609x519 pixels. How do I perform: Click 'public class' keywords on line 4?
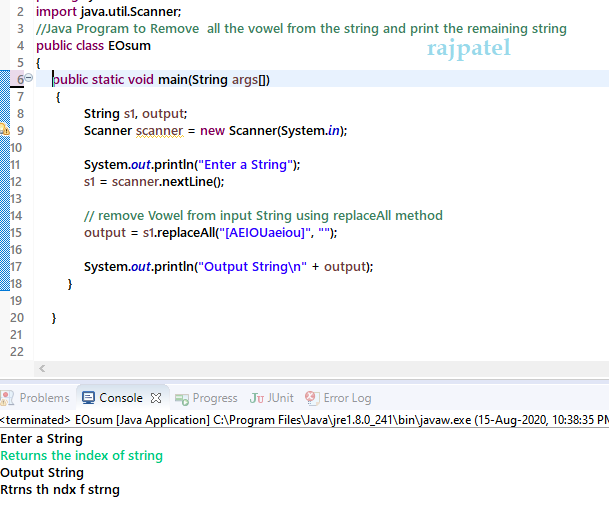[x=70, y=46]
